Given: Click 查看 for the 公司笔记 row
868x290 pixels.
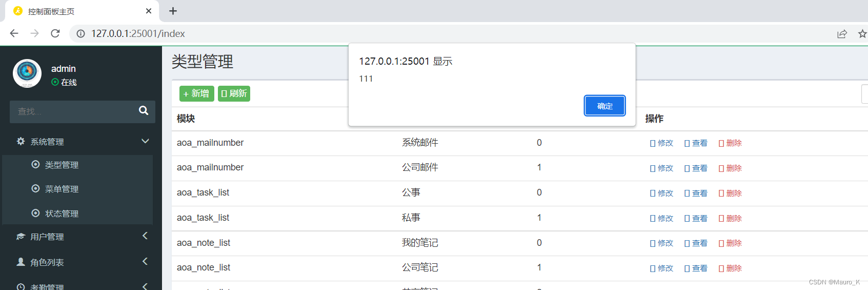Looking at the screenshot, I should coord(696,268).
